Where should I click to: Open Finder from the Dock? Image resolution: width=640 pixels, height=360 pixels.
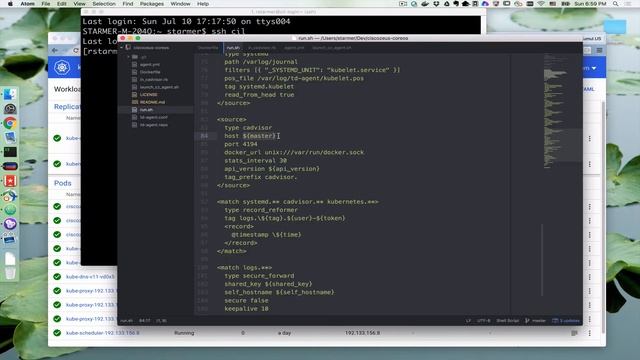(10, 94)
